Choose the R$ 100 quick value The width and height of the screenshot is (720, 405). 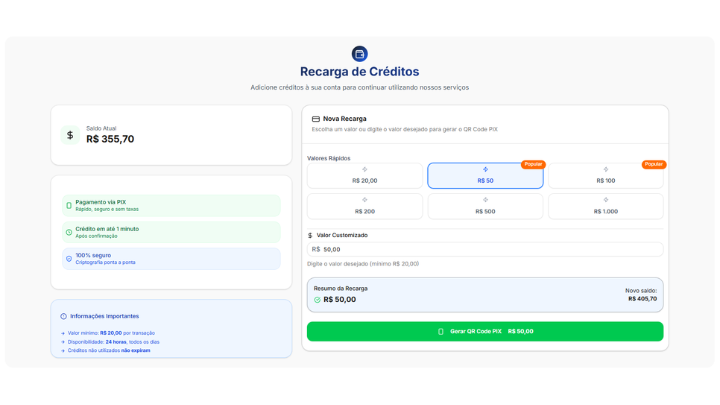(605, 176)
